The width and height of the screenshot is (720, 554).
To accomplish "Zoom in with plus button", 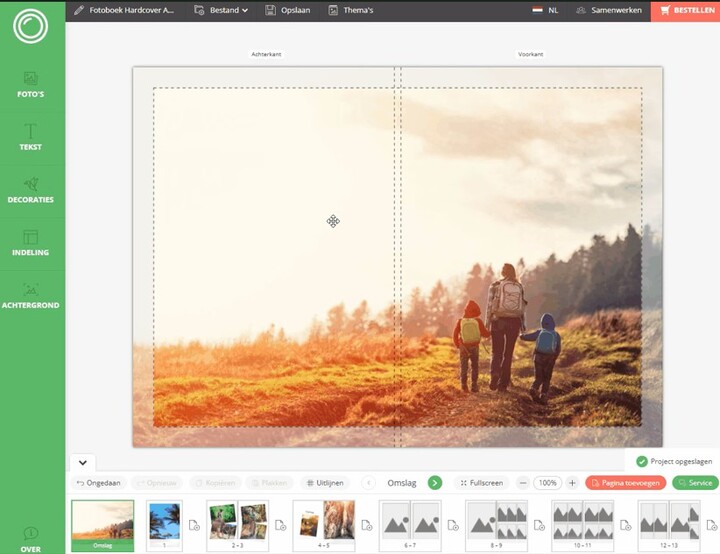I will [x=572, y=483].
